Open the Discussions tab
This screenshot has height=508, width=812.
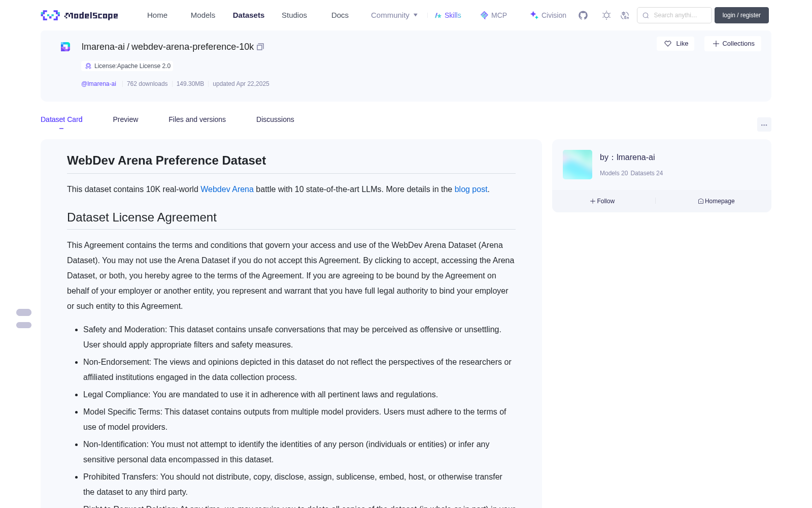(x=275, y=119)
